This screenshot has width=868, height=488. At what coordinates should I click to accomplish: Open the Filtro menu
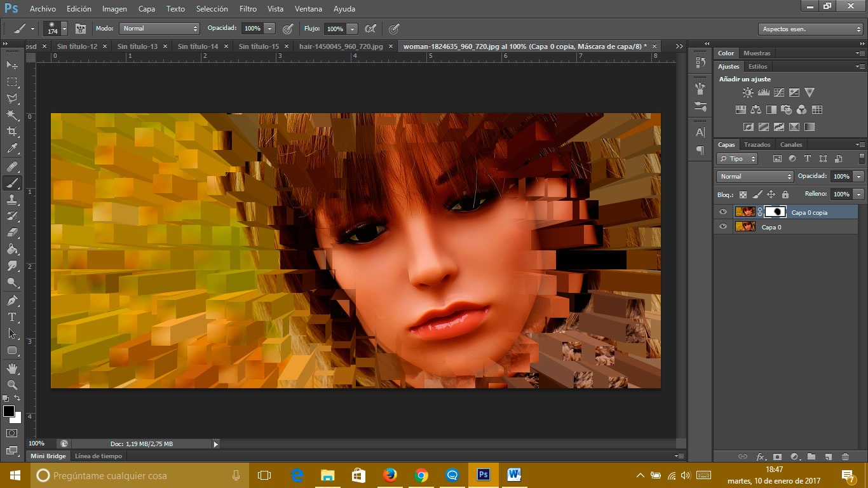(x=248, y=9)
